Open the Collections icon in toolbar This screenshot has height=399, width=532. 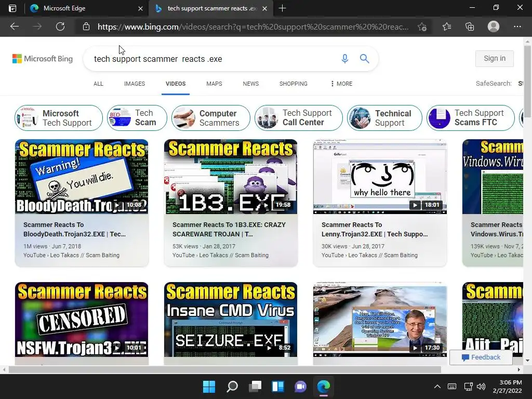pyautogui.click(x=470, y=26)
